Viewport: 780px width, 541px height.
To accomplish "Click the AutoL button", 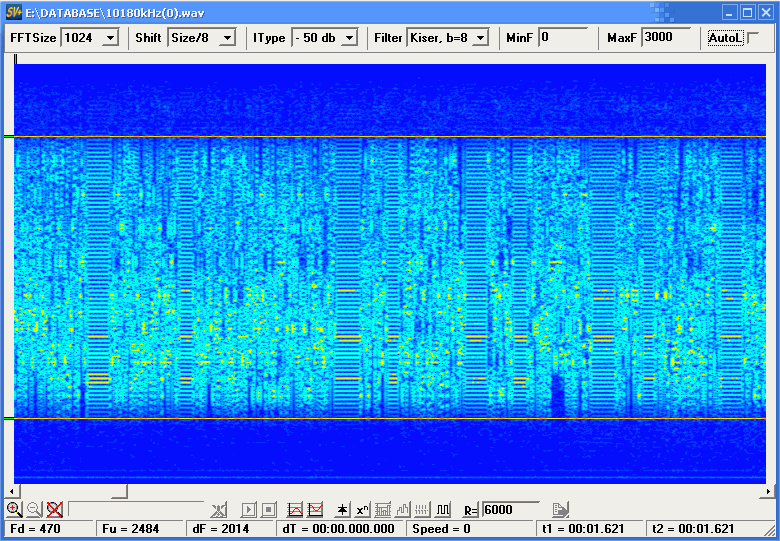I will (725, 38).
